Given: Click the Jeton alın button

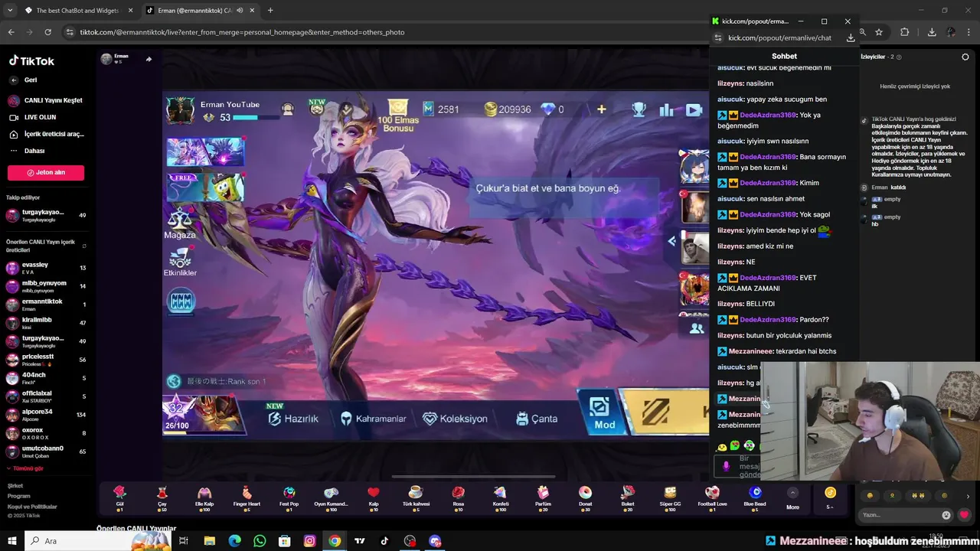Looking at the screenshot, I should (46, 172).
